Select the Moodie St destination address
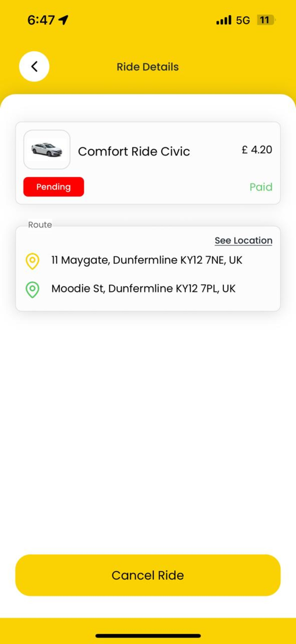The image size is (296, 644). coord(143,289)
